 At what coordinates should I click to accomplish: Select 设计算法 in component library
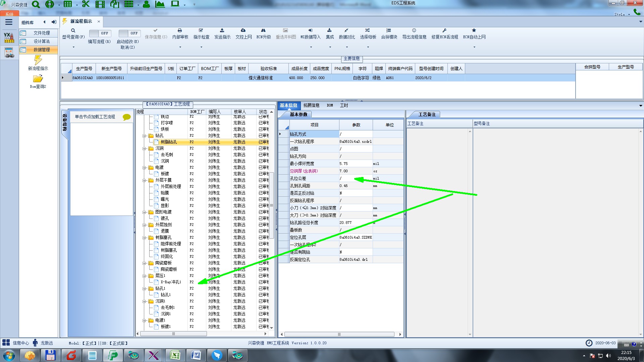(42, 41)
